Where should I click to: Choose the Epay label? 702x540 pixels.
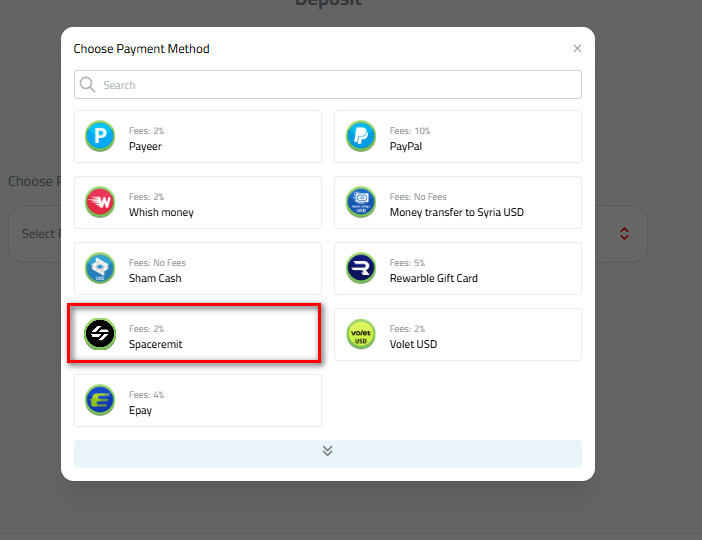[140, 410]
